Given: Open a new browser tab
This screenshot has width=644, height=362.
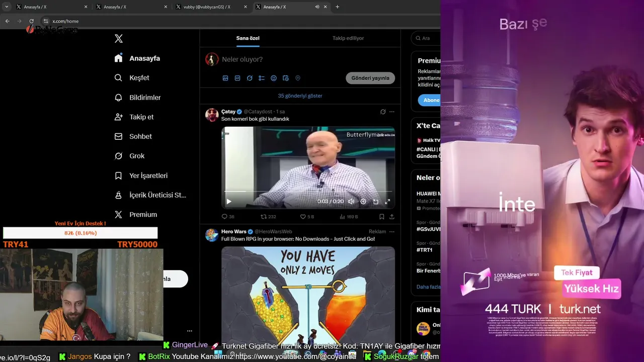Looking at the screenshot, I should (x=337, y=7).
